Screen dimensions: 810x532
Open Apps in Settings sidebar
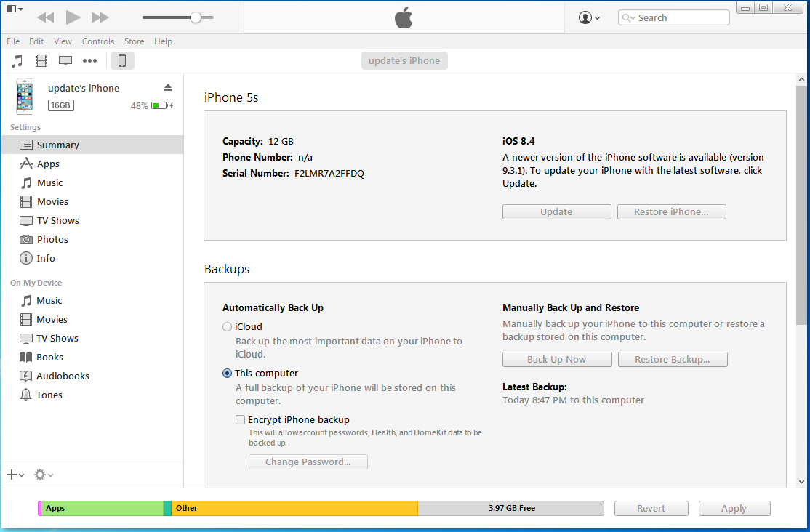pyautogui.click(x=92, y=164)
